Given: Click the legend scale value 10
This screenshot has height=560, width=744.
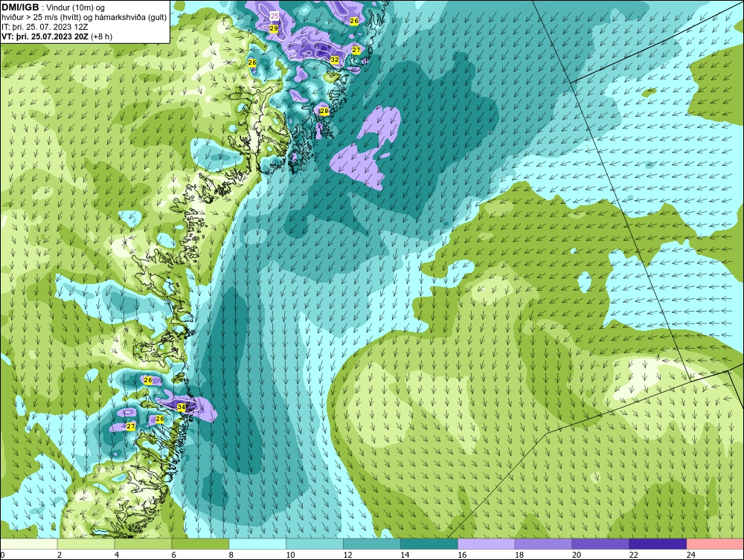Looking at the screenshot, I should 290,555.
